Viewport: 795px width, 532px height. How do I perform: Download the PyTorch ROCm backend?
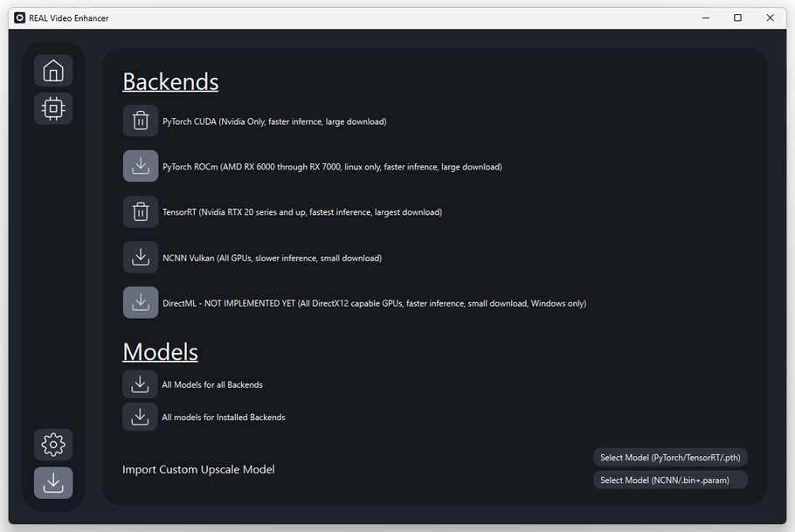point(141,166)
